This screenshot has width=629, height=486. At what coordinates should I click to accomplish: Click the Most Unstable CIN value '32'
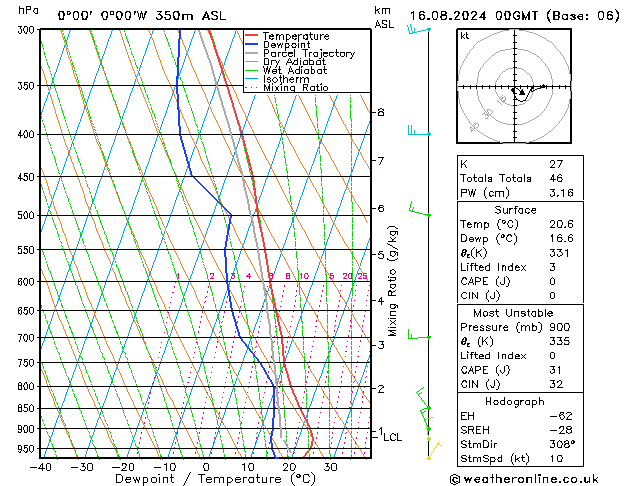[556, 384]
